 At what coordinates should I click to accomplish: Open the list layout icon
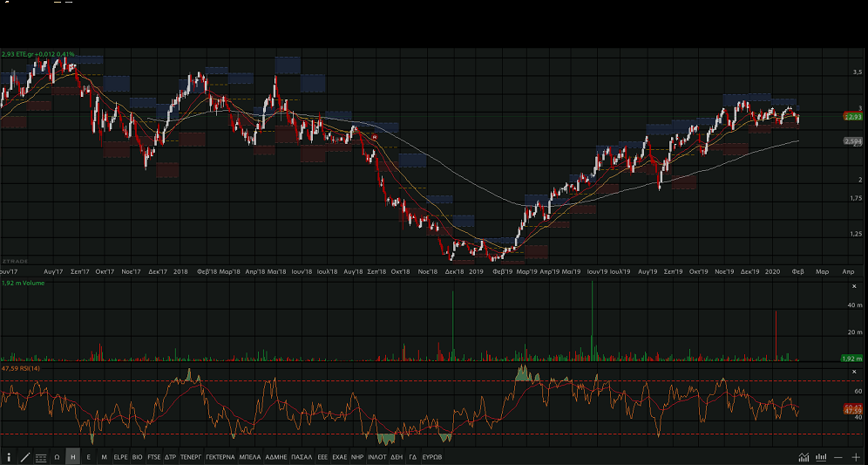pos(41,456)
